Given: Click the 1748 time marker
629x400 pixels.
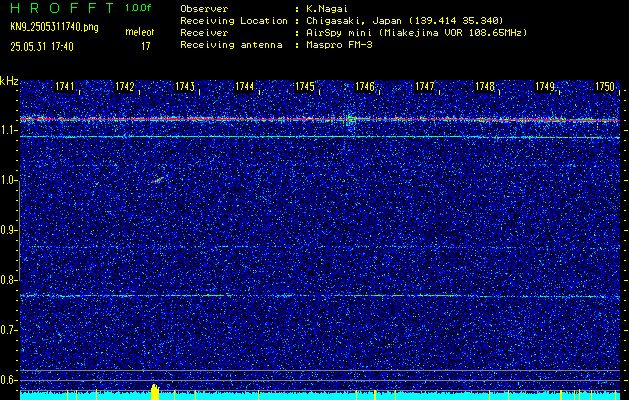Looking at the screenshot, I should point(485,86).
